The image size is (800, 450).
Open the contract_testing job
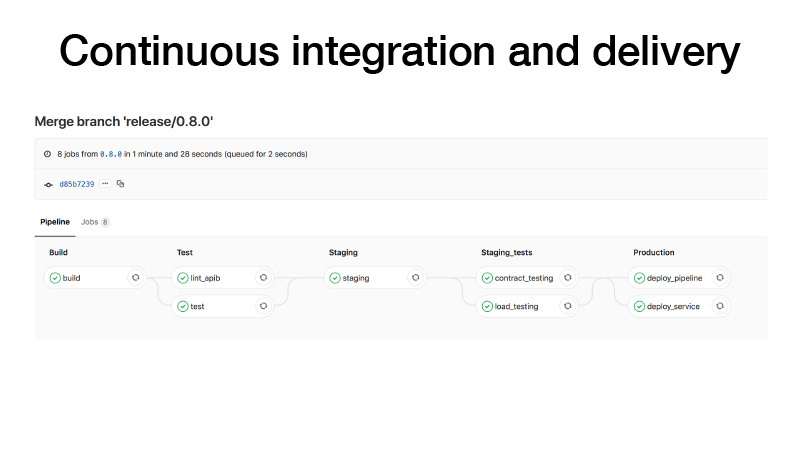pos(523,278)
